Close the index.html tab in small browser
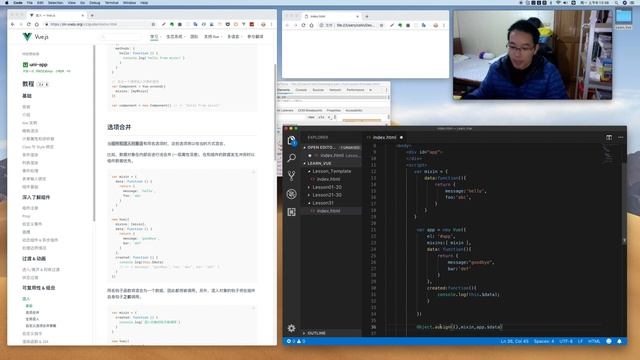 pyautogui.click(x=357, y=16)
